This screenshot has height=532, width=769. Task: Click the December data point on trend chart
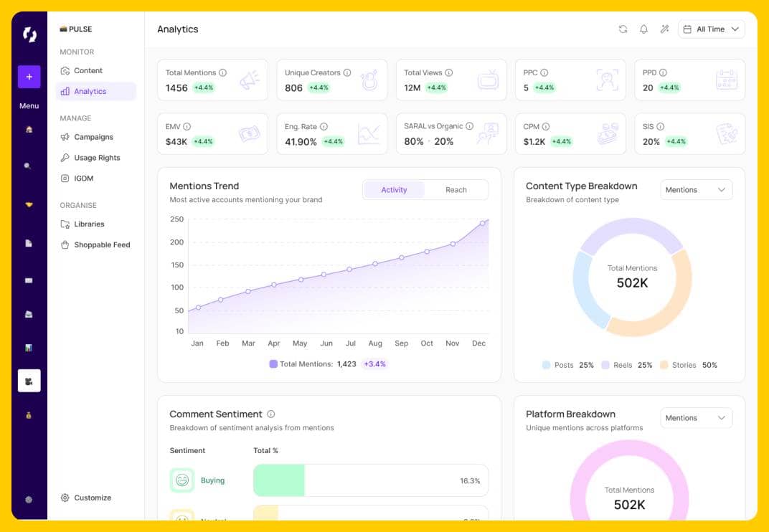click(x=483, y=223)
